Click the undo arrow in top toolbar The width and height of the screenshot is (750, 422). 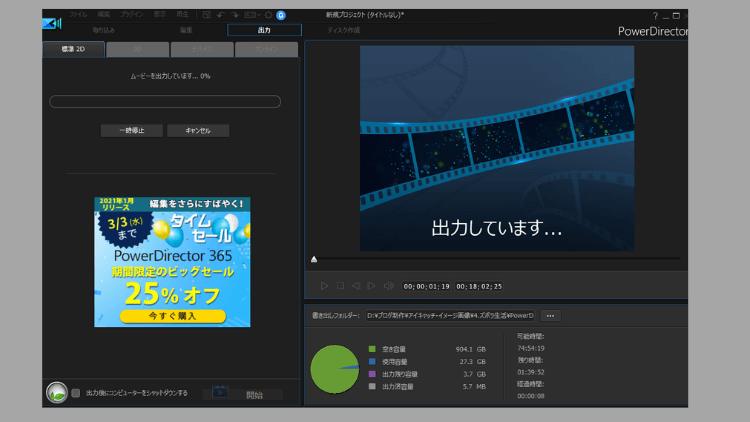point(221,15)
